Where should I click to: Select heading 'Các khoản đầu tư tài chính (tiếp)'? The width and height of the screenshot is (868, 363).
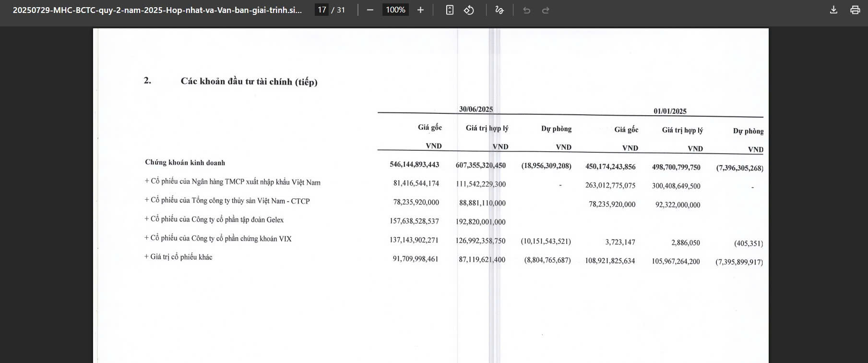(249, 82)
